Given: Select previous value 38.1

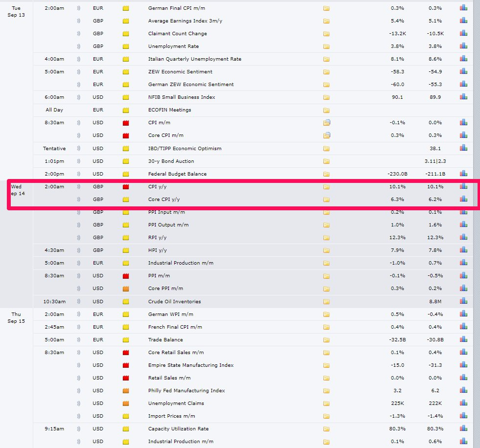Looking at the screenshot, I should point(435,148).
